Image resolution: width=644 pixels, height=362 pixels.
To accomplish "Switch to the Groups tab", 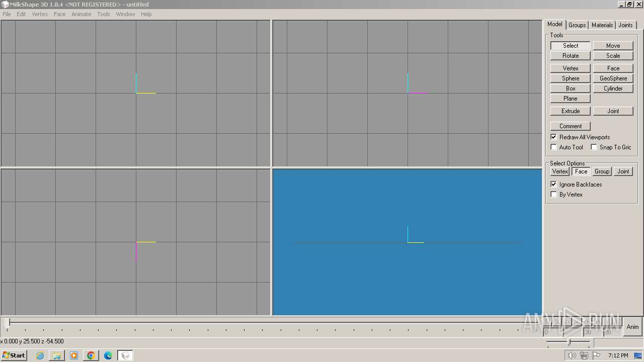I will 577,25.
